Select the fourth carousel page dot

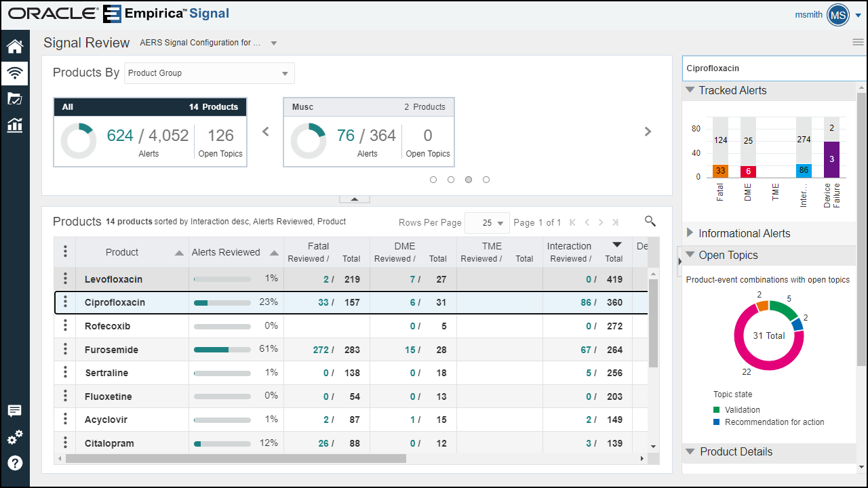pyautogui.click(x=486, y=180)
